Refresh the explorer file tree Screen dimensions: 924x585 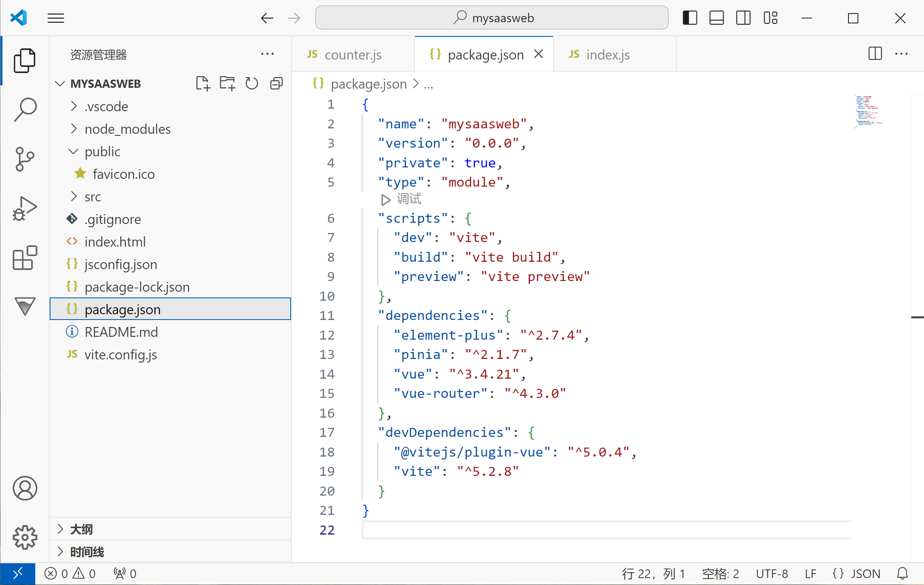click(x=252, y=84)
